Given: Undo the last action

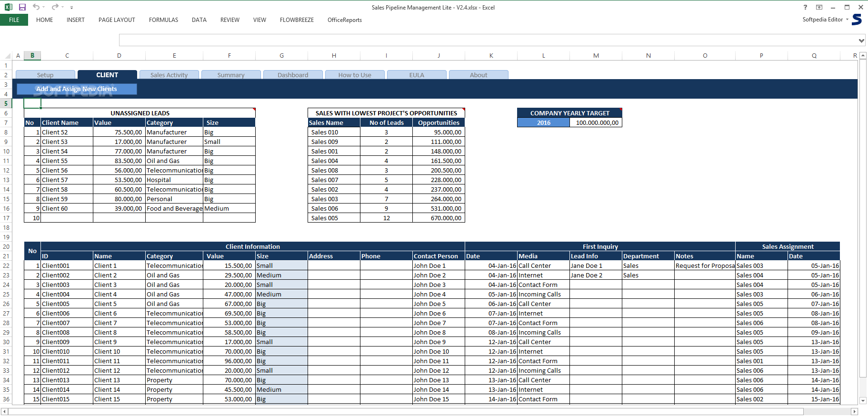Looking at the screenshot, I should 36,7.
